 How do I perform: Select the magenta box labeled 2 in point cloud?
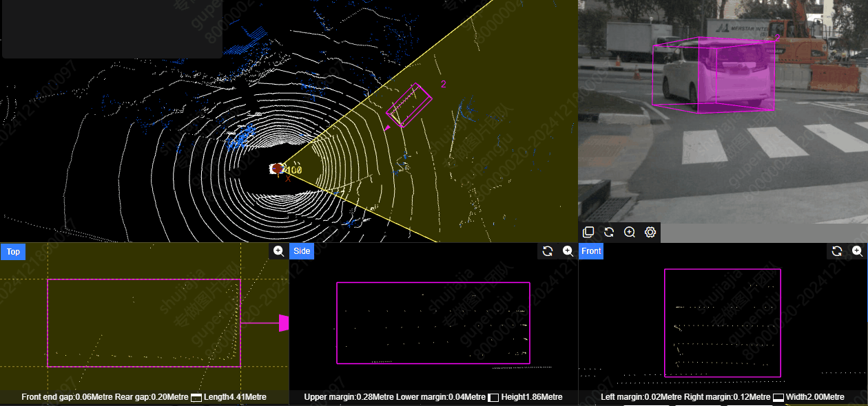(409, 105)
